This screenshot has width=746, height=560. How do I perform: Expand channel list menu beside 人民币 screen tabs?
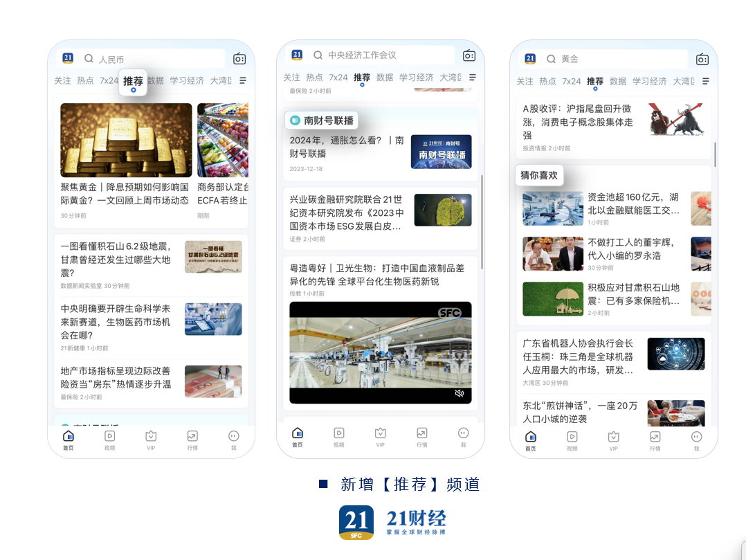243,81
